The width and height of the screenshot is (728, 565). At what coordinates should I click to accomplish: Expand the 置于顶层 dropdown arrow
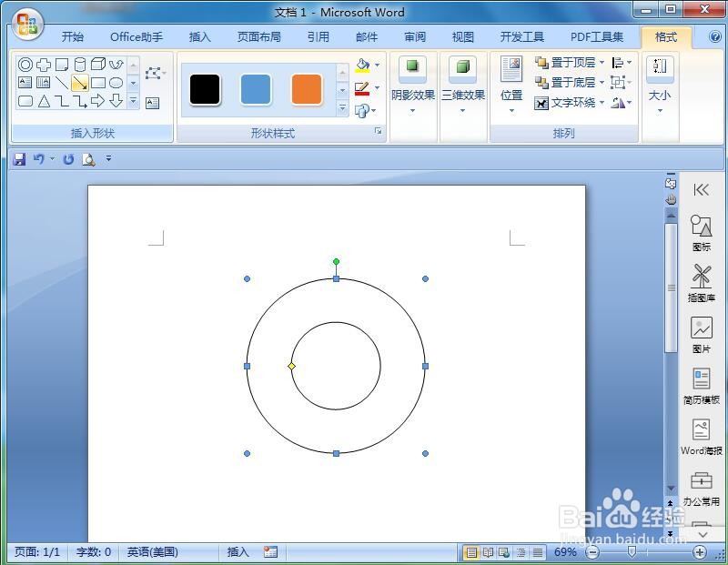pyautogui.click(x=602, y=62)
